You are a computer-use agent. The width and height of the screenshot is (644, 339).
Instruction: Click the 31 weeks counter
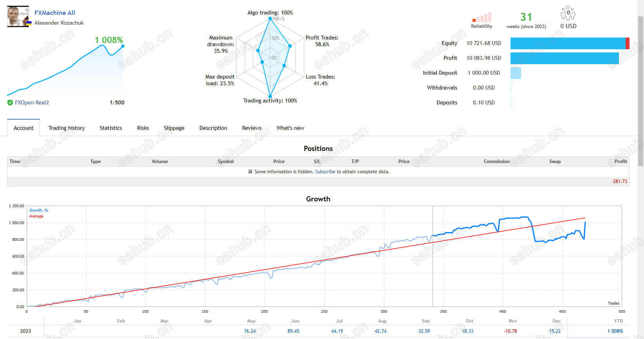click(x=526, y=17)
